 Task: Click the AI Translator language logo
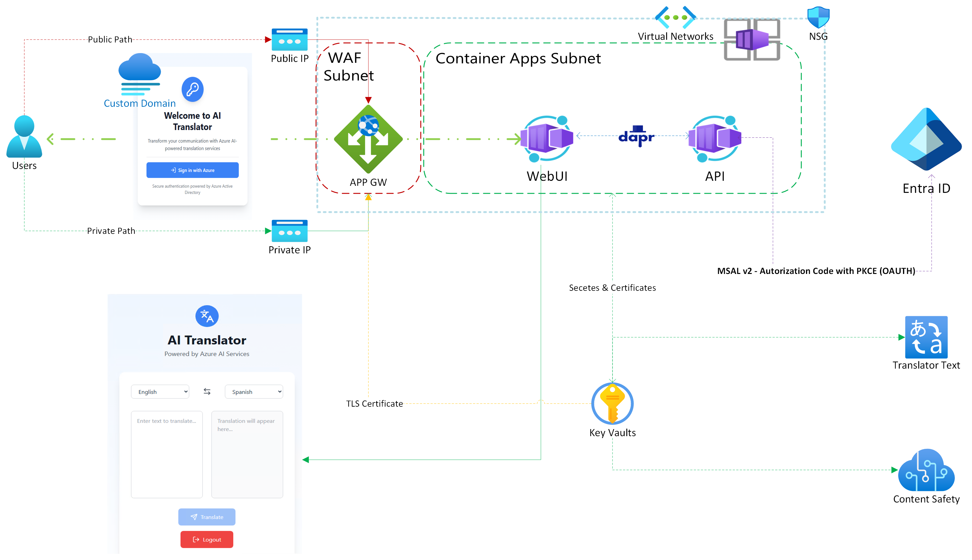pyautogui.click(x=207, y=316)
